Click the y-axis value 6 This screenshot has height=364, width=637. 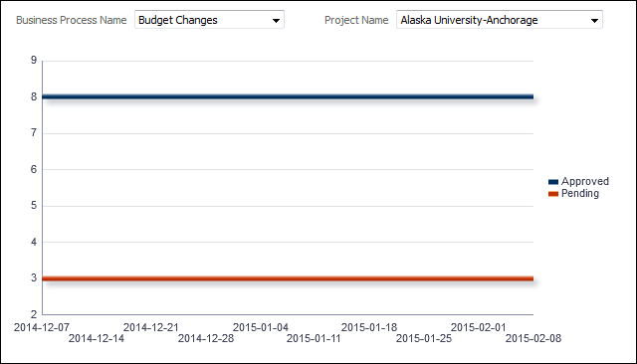34,169
